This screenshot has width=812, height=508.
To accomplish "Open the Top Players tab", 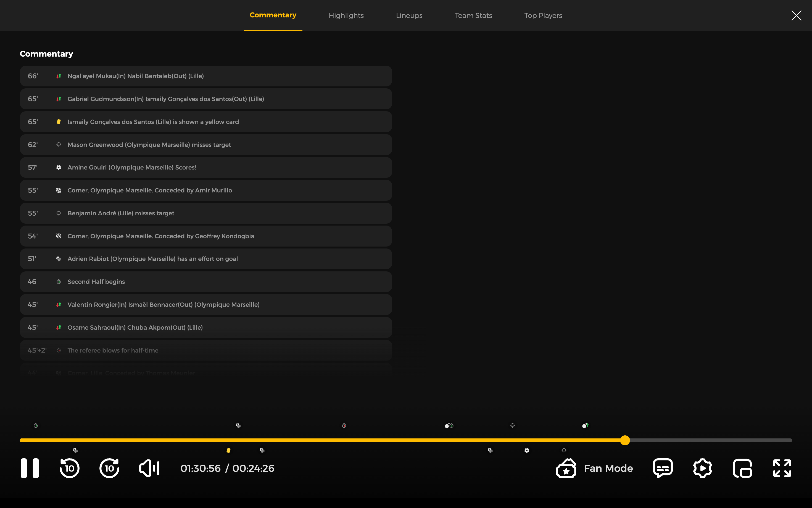I will (543, 15).
